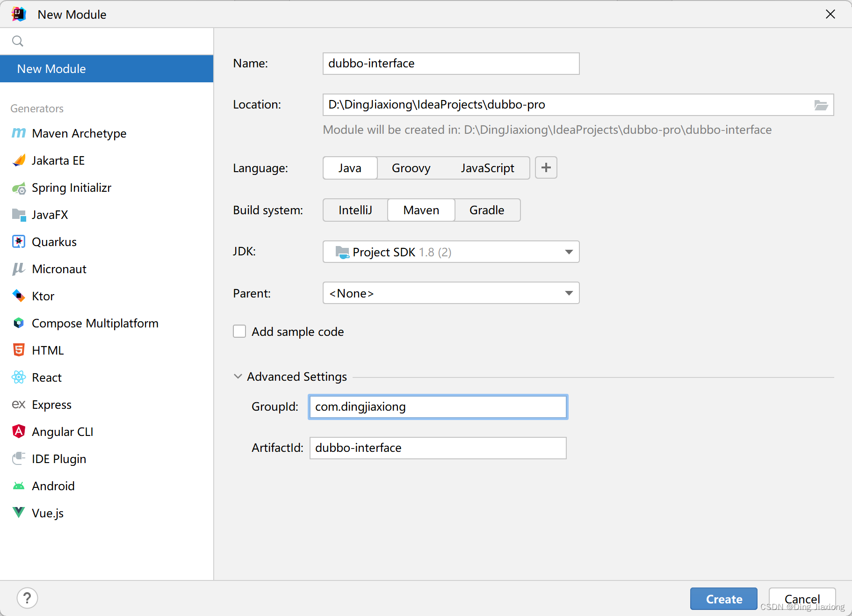The image size is (852, 616).
Task: Click the 'Module will be created in' hint
Action: click(x=547, y=130)
